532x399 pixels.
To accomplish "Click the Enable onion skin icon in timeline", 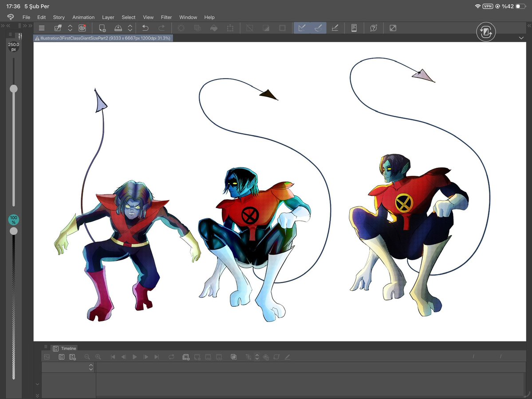I will click(233, 357).
